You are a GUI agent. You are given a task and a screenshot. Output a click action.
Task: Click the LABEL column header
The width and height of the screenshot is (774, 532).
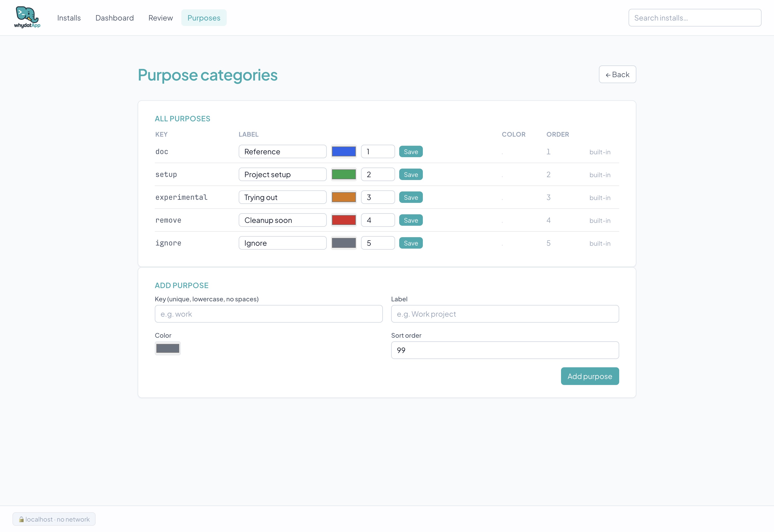[x=249, y=134]
